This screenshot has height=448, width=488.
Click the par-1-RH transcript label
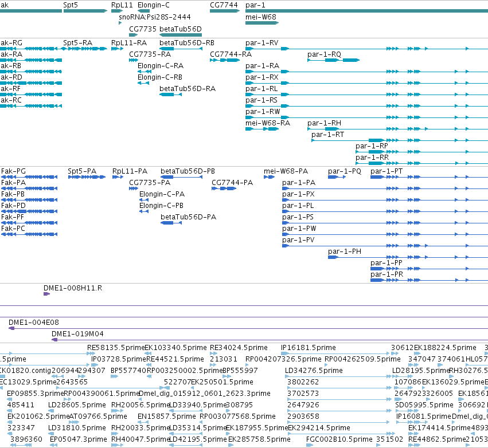point(325,123)
